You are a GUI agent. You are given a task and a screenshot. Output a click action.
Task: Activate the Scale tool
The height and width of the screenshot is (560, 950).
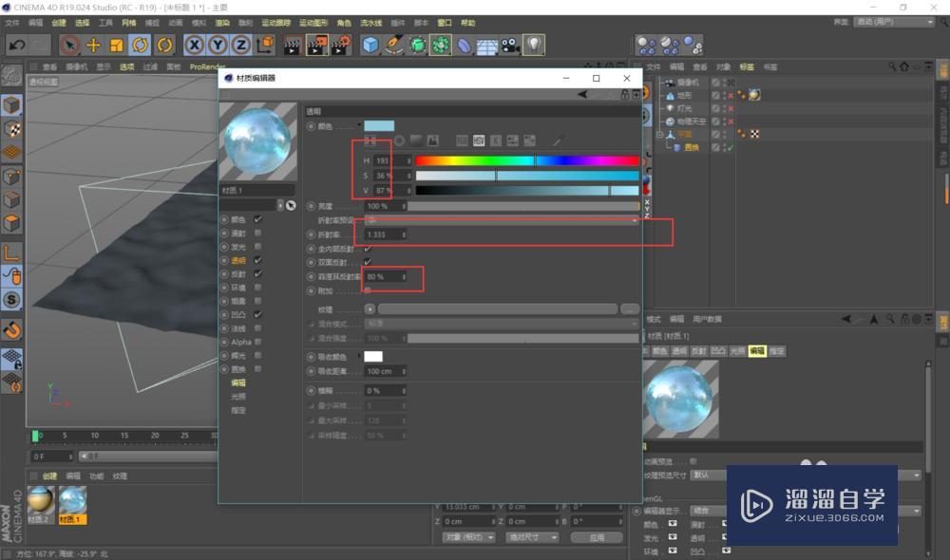116,45
